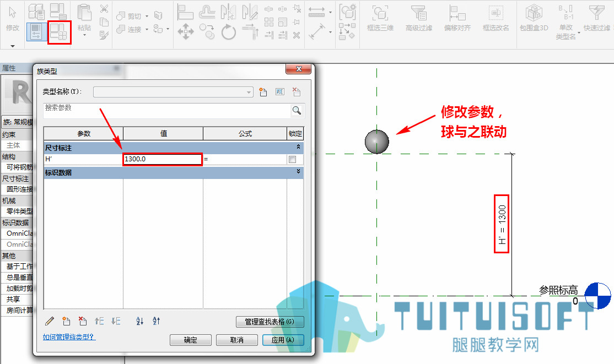Click the New Type icon beside type name

point(263,92)
